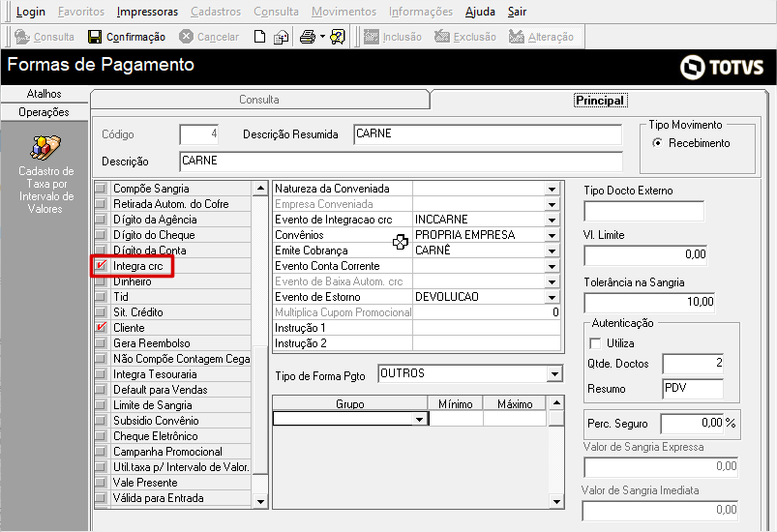The width and height of the screenshot is (777, 532).
Task: Enable the Compõe Sangria checkbox
Action: click(101, 189)
